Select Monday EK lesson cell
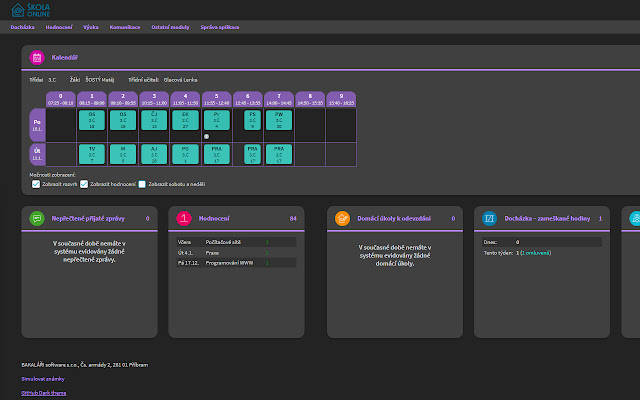The height and width of the screenshot is (400, 640). (x=185, y=120)
